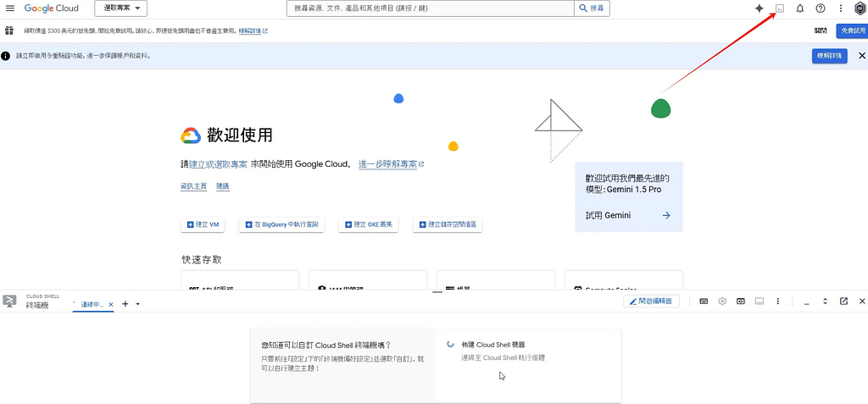868x404 pixels.
Task: Dismiss the free trial banner with 關閉
Action: click(x=821, y=31)
